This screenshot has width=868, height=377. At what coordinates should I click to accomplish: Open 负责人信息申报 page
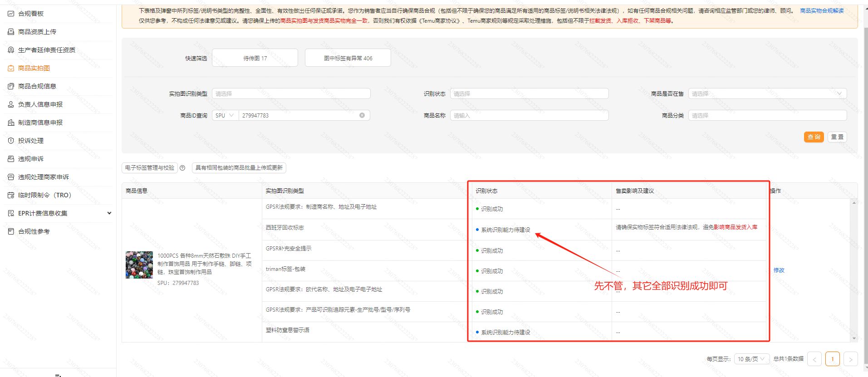tap(40, 104)
